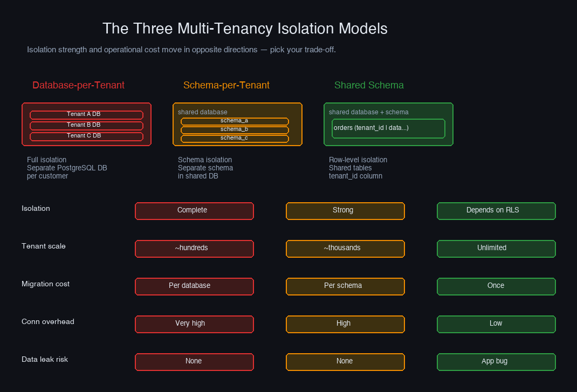Click the App bug button

pyautogui.click(x=496, y=361)
